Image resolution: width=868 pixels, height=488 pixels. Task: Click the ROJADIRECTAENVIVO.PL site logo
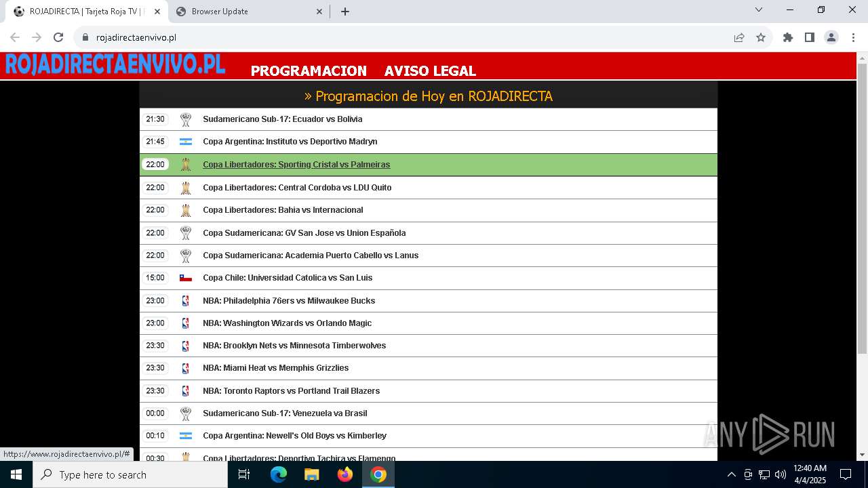[115, 64]
